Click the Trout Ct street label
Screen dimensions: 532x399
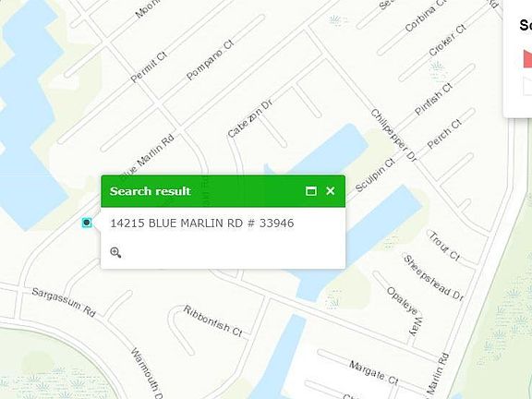point(444,246)
